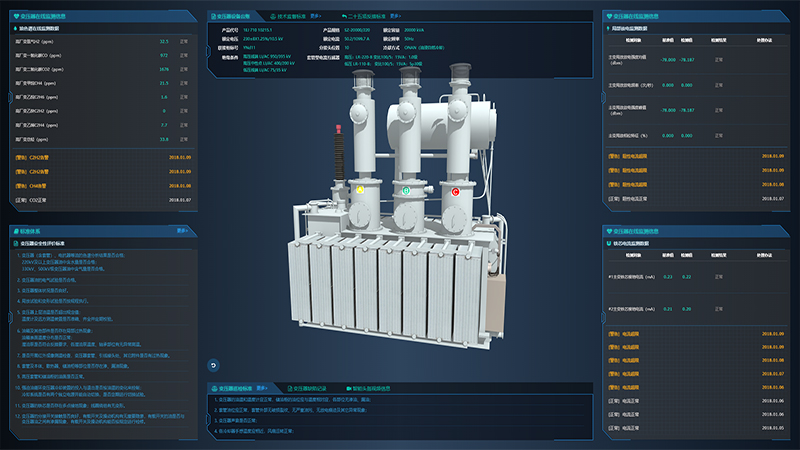Image resolution: width=800 pixels, height=450 pixels.
Task: Open the 变压器巡检标准 tab
Action: (232, 388)
